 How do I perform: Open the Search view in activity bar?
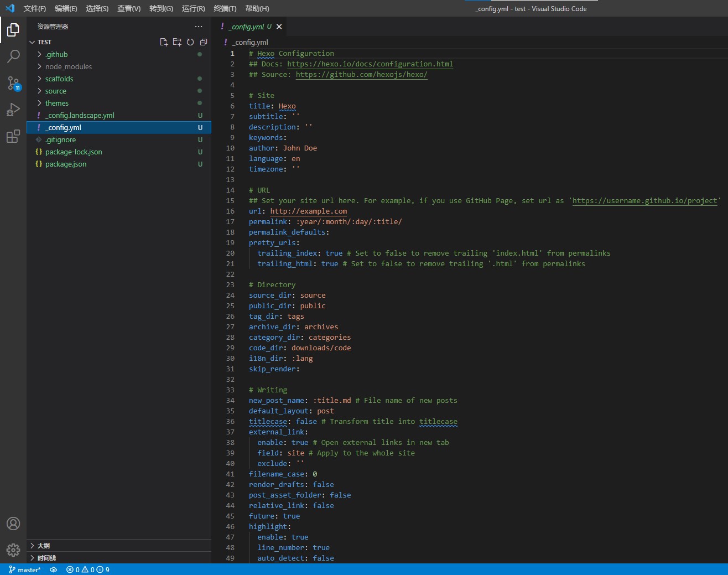pyautogui.click(x=13, y=56)
